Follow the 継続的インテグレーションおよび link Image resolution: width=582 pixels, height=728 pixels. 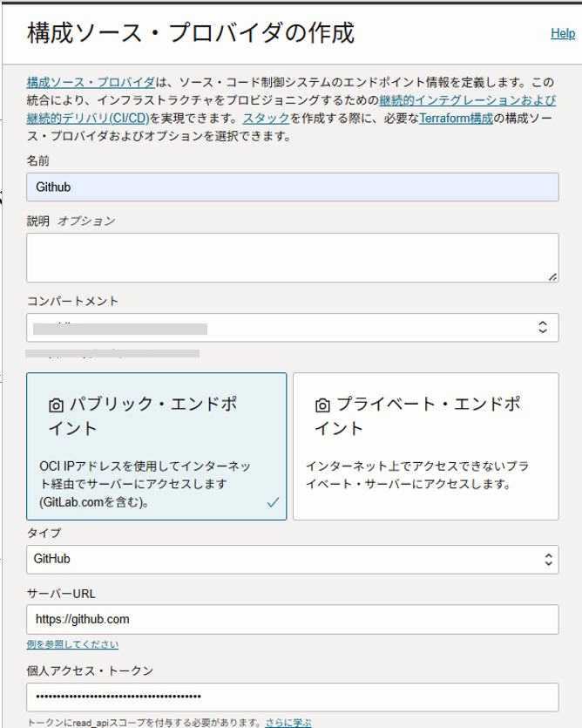[x=467, y=100]
